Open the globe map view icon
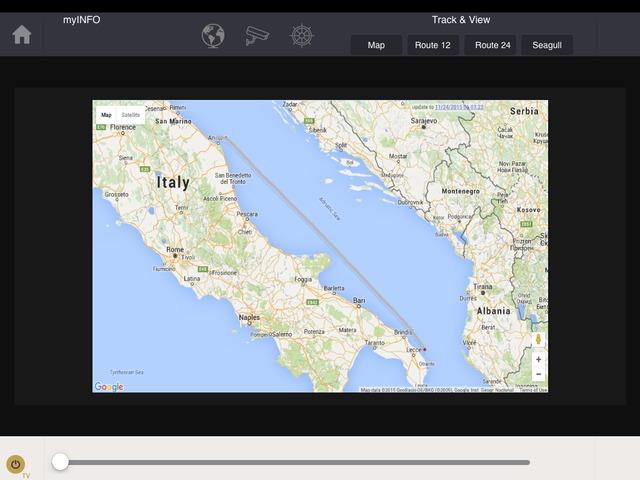 pos(213,36)
